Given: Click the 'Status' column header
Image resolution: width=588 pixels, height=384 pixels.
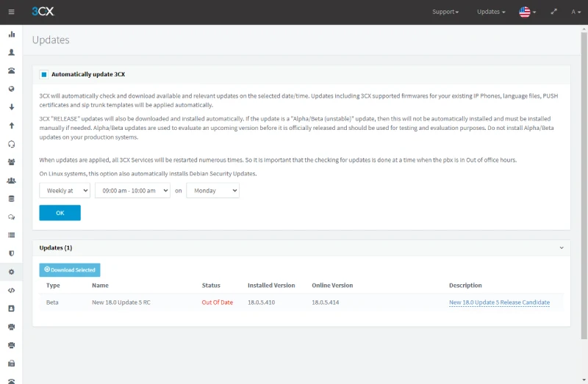Looking at the screenshot, I should [211, 286].
